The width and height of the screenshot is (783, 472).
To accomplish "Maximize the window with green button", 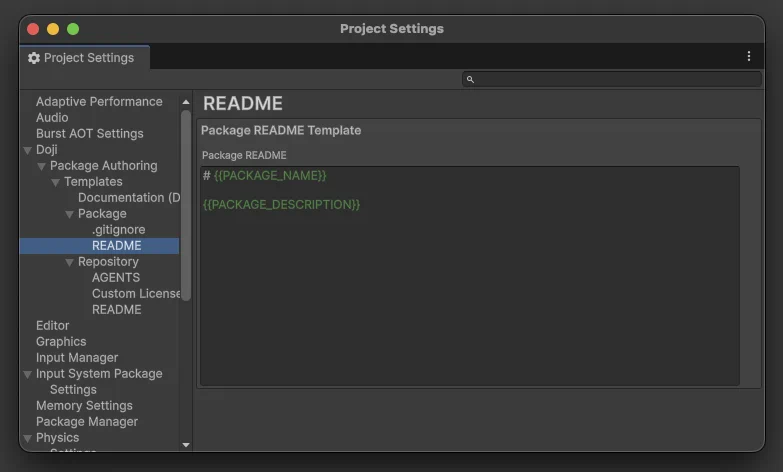I will tap(73, 29).
